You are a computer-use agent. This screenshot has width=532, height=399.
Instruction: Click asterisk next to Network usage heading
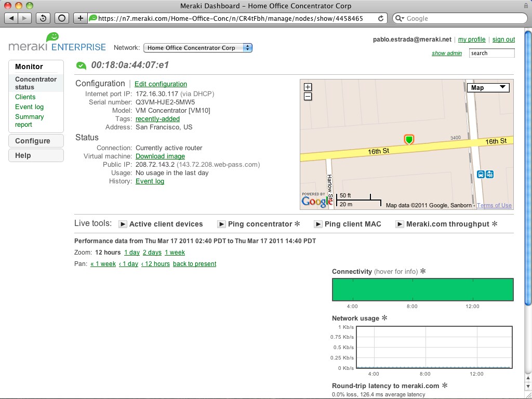(x=384, y=318)
